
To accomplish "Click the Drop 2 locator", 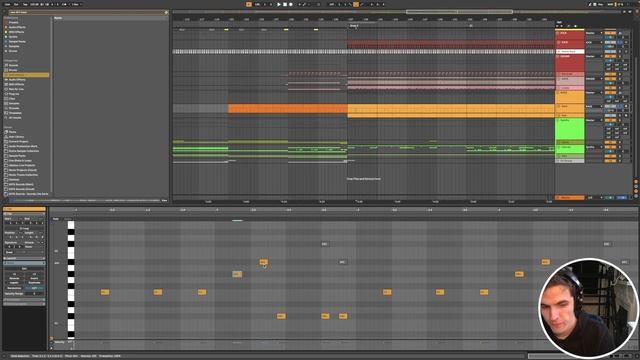I will point(354,26).
